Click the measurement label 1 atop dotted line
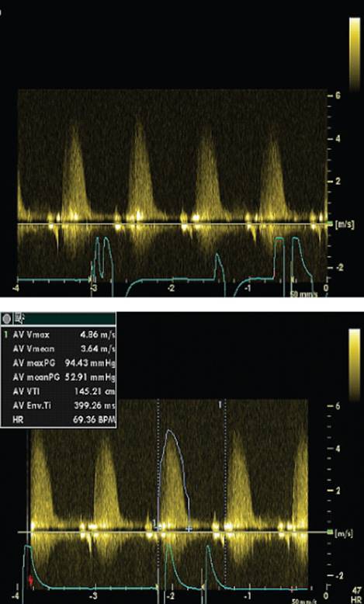 click(x=220, y=404)
